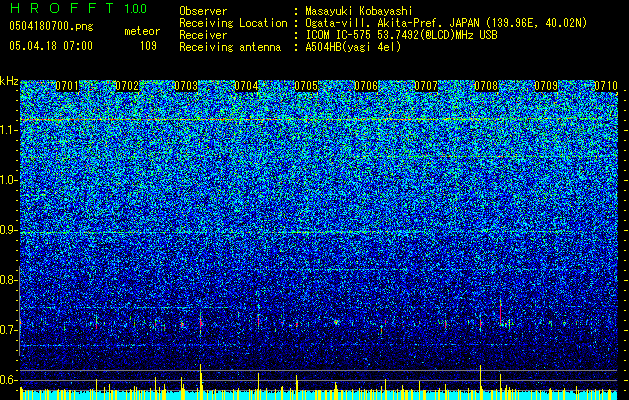
Task: Click the 0709 time marker
Action: coord(546,86)
